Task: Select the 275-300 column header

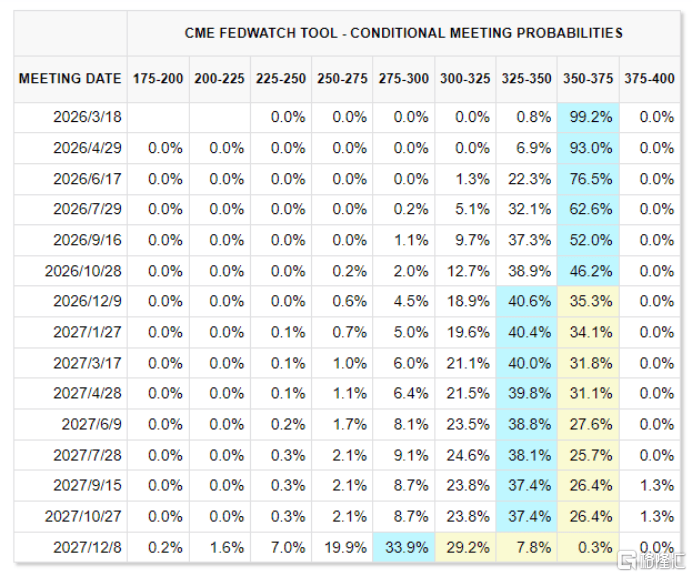Action: tap(404, 78)
